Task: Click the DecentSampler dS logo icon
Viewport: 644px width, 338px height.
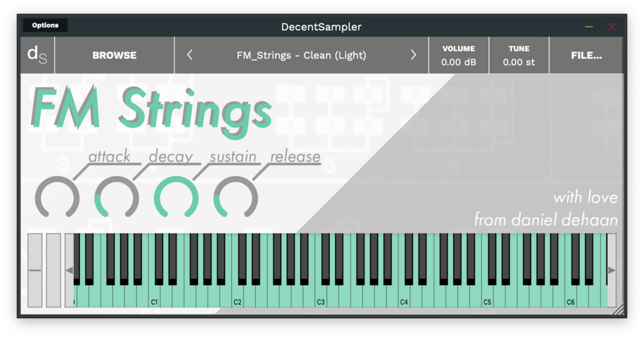Action: point(37,55)
